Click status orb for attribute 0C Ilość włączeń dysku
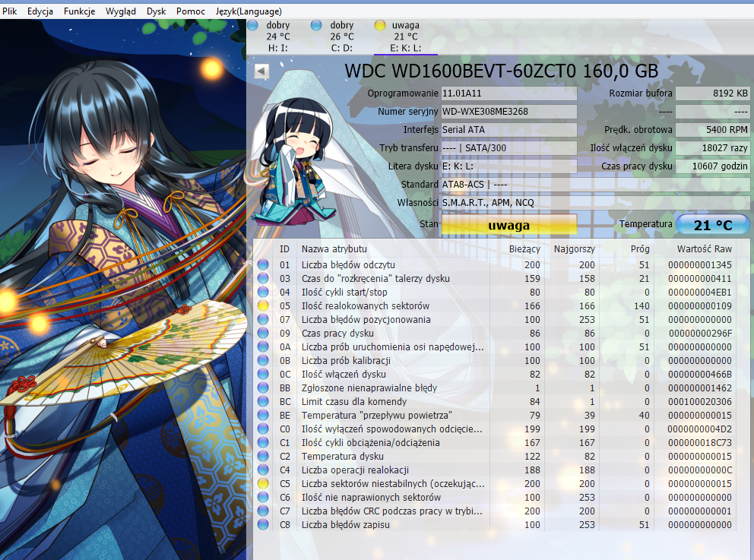 pyautogui.click(x=263, y=374)
